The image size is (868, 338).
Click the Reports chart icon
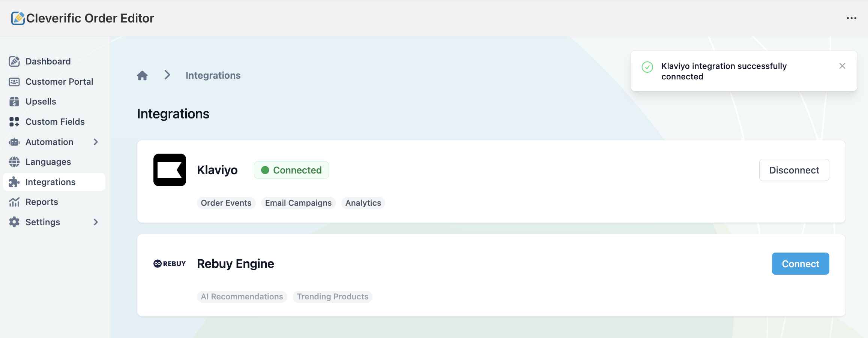pos(14,202)
